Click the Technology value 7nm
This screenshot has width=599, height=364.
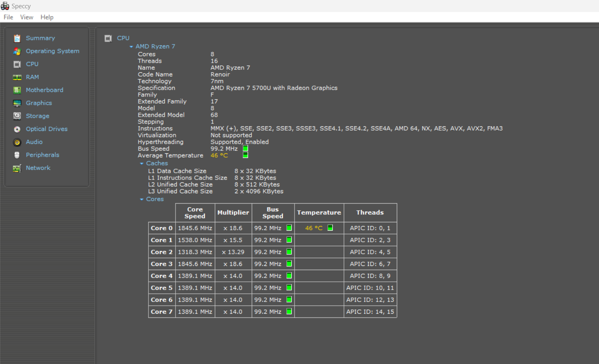tap(217, 81)
